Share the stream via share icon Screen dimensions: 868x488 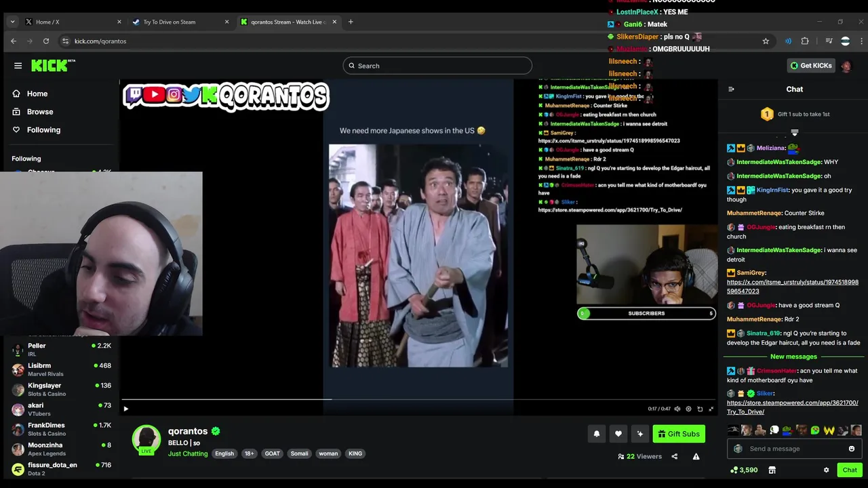click(674, 457)
